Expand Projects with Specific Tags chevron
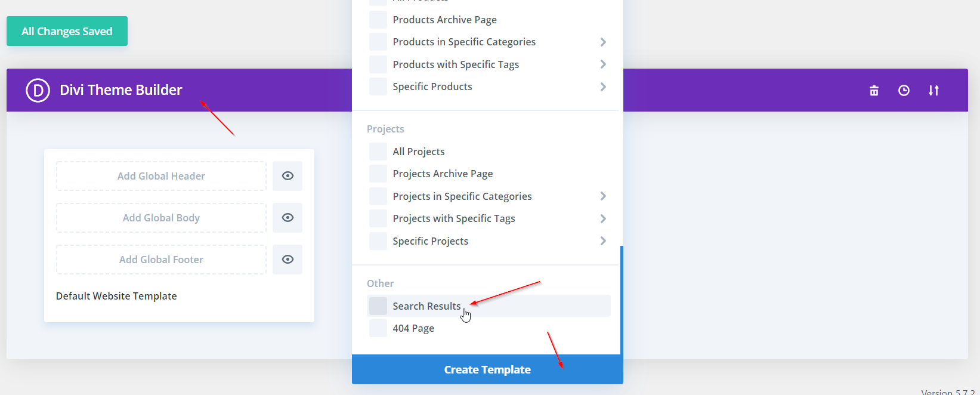The width and height of the screenshot is (980, 395). pyautogui.click(x=603, y=218)
